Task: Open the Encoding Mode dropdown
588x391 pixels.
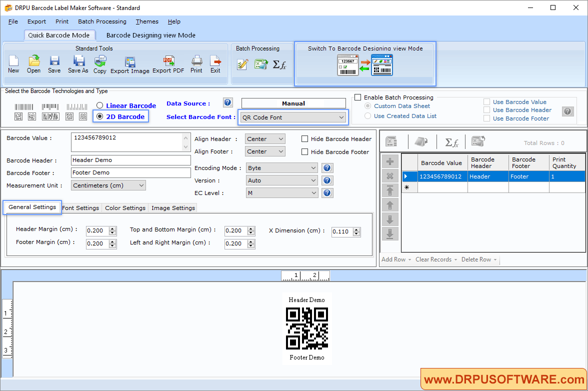Action: [x=282, y=168]
